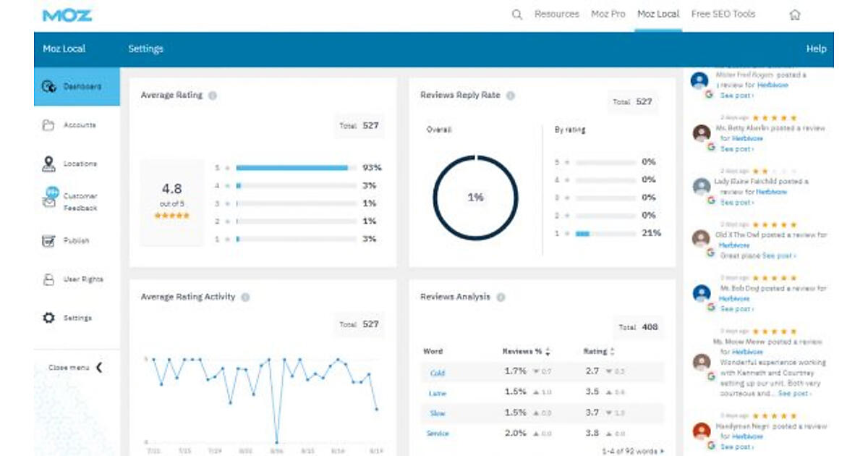This screenshot has width=868, height=456.
Task: Click the Settings gear icon in sidebar
Action: click(48, 318)
